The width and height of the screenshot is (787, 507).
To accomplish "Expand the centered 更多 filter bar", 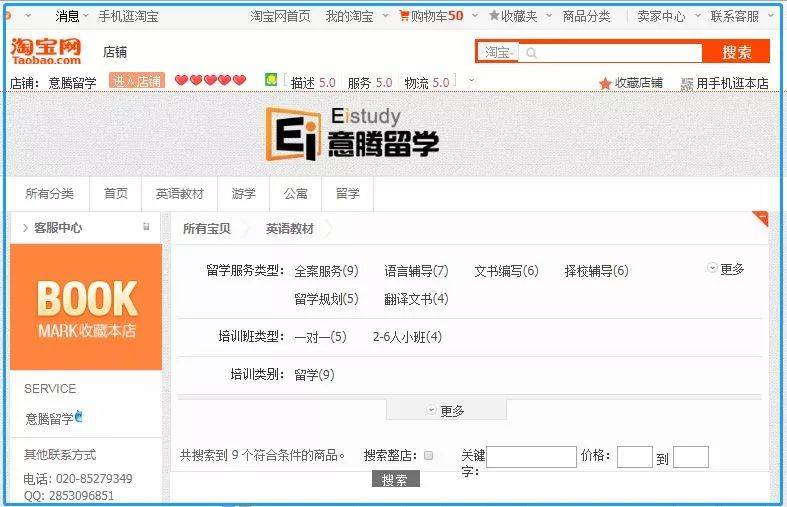I will pyautogui.click(x=446, y=410).
